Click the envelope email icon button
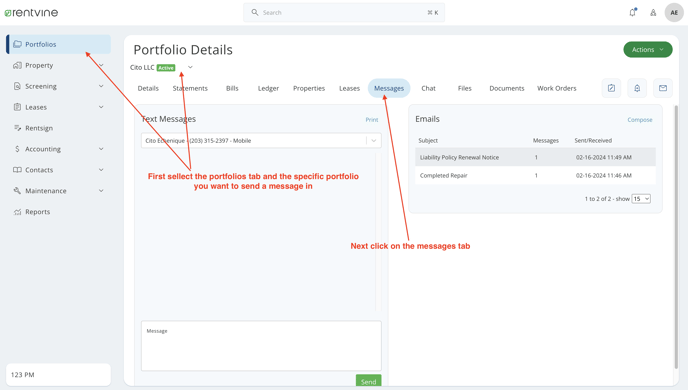 (x=663, y=88)
